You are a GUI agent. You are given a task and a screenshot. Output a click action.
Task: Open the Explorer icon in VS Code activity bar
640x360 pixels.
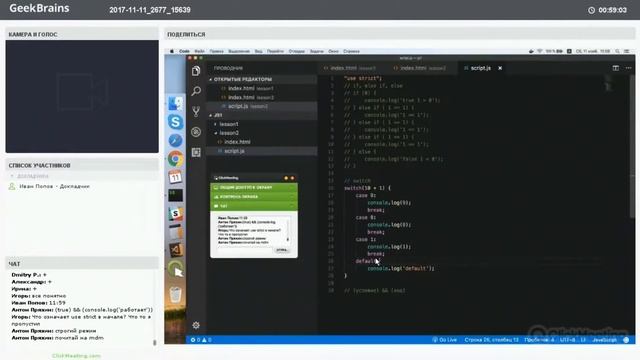(x=196, y=71)
